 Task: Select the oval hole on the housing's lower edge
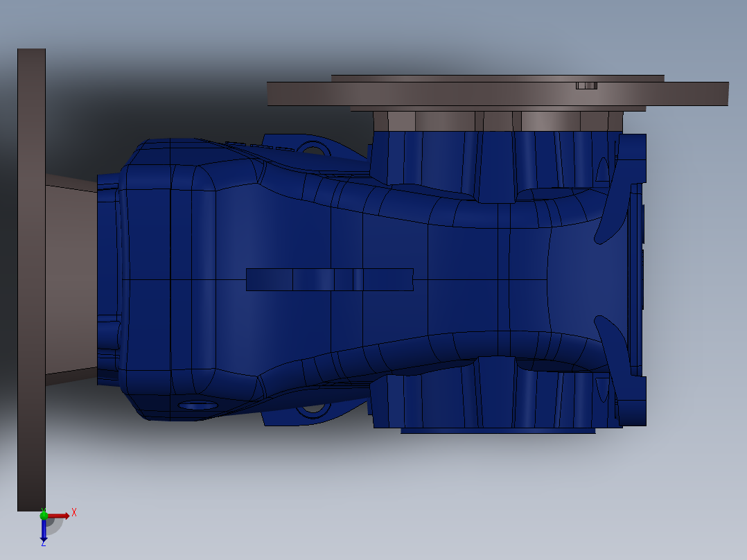click(x=198, y=405)
